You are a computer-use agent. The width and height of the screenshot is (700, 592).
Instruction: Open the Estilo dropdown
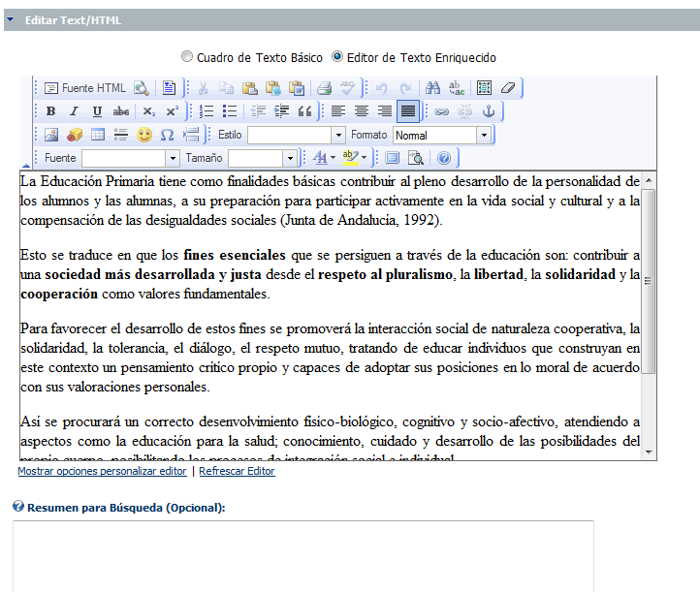pyautogui.click(x=297, y=135)
